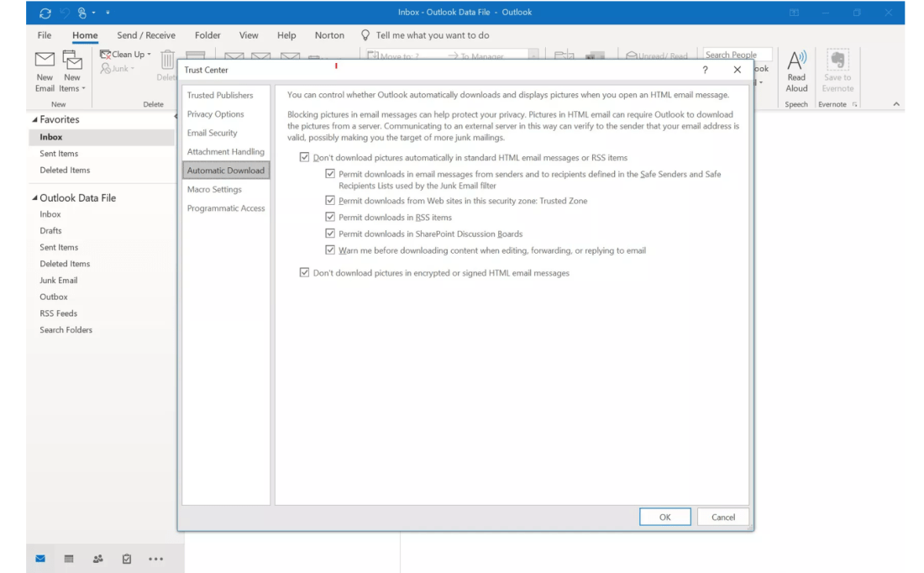Click the Delete trash can icon

[168, 60]
